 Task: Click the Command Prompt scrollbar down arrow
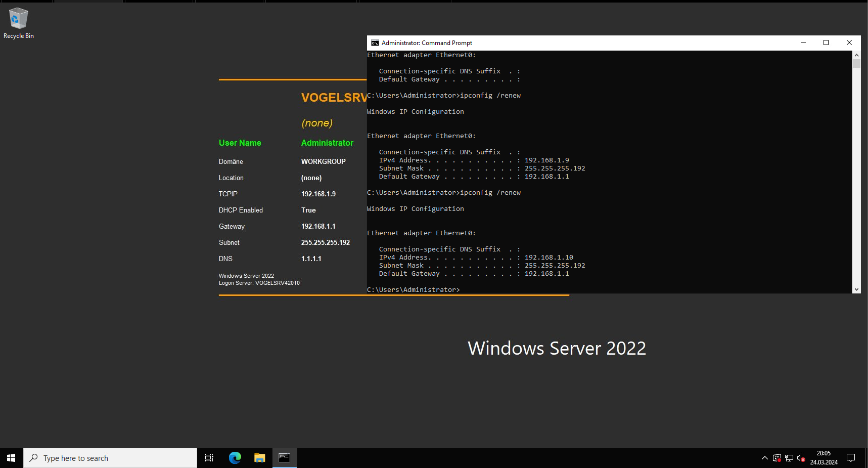tap(856, 289)
